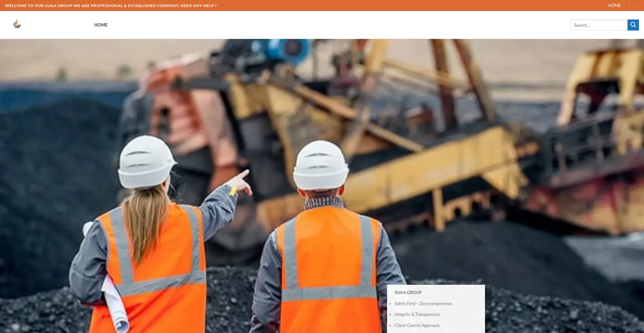Click the SUAA Group flame logo
This screenshot has width=644, height=333.
pos(17,24)
